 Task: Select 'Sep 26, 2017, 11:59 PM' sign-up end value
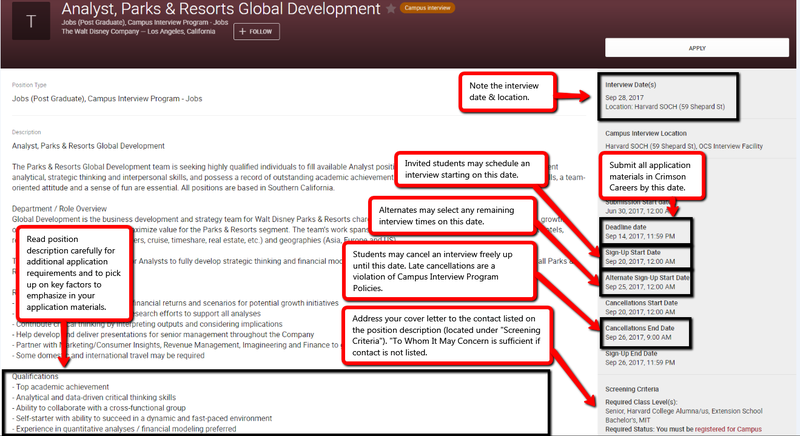pyautogui.click(x=640, y=363)
